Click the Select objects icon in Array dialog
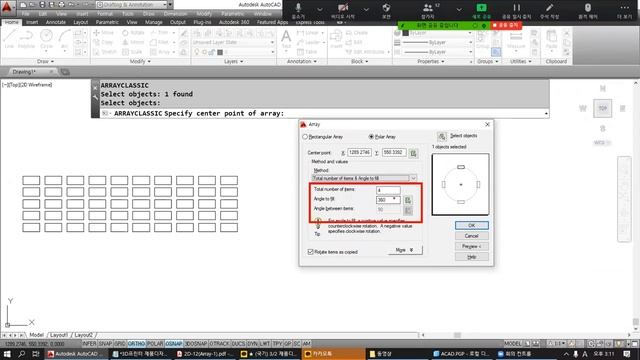Viewport: 640px width, 360px height. tap(442, 136)
